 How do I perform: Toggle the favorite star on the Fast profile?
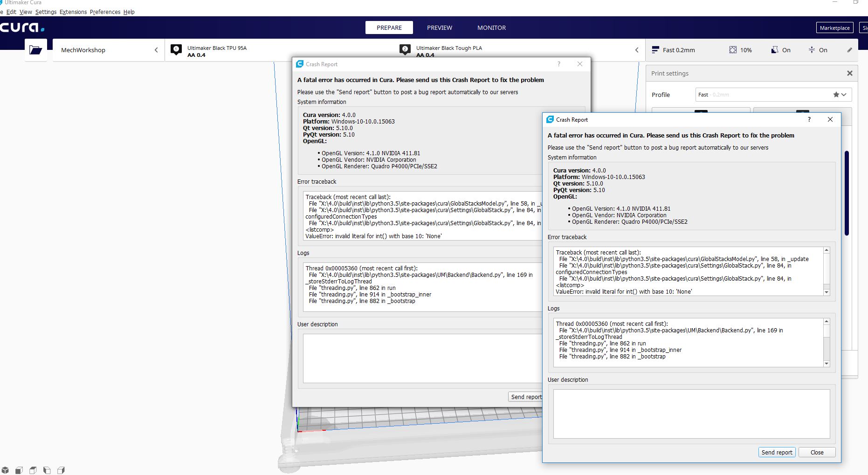tap(836, 94)
